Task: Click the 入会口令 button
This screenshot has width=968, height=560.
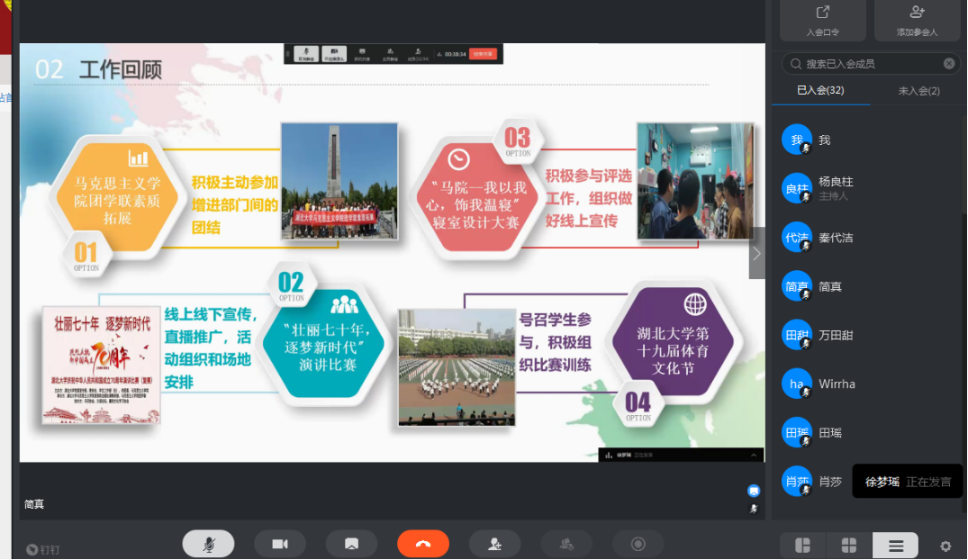Action: pos(822,21)
